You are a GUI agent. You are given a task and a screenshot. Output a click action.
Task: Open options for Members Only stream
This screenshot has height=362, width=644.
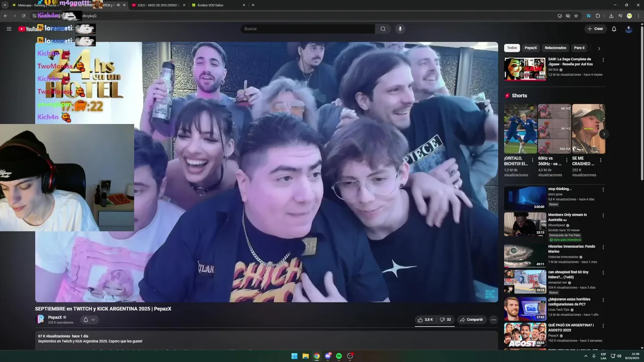(x=603, y=216)
